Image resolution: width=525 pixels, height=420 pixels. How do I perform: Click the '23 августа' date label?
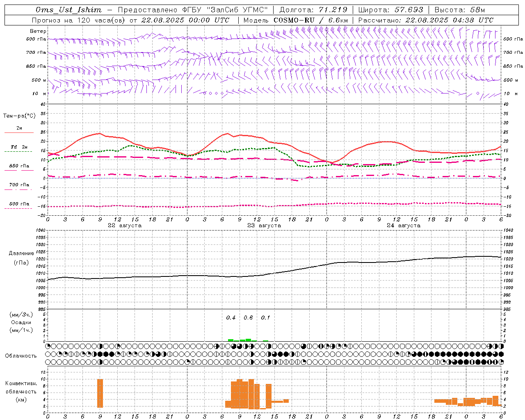[264, 226]
